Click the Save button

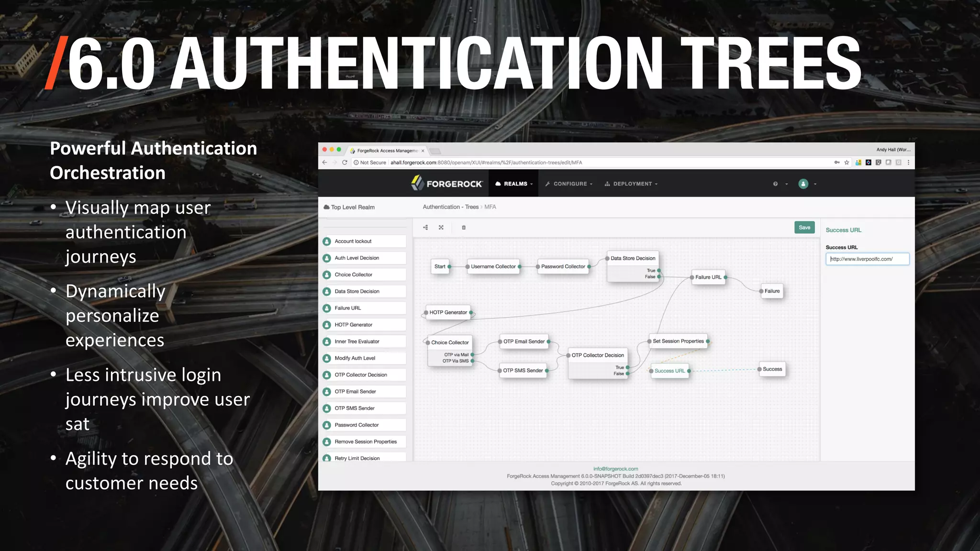click(804, 228)
